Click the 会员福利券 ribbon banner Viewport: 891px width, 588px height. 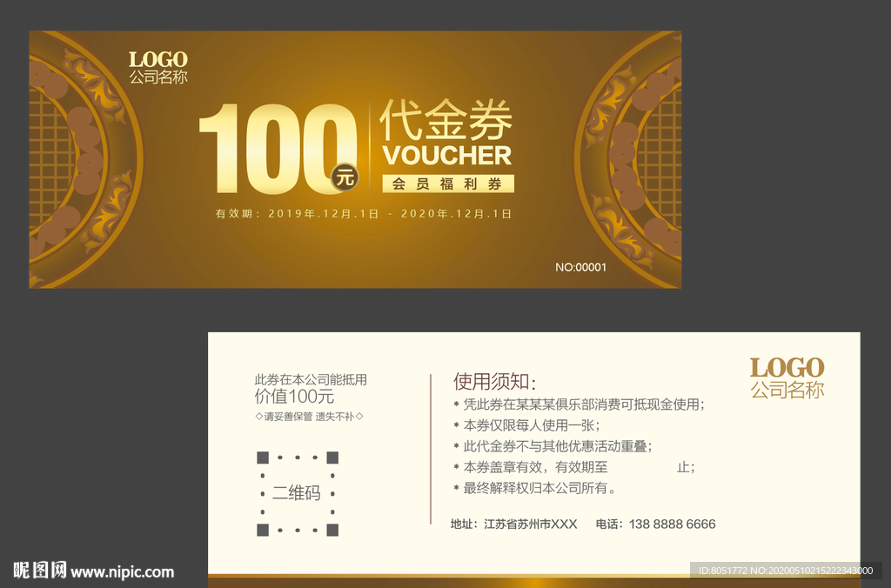(x=447, y=184)
